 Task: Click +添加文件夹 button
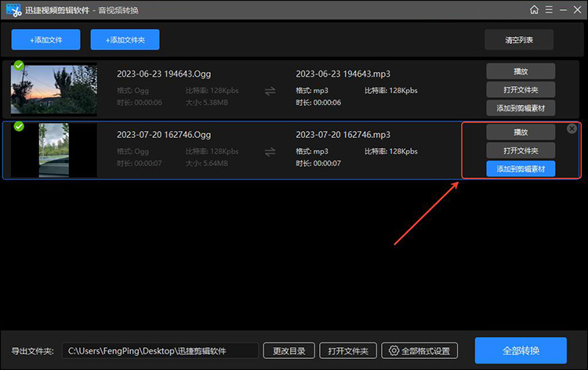coord(125,40)
